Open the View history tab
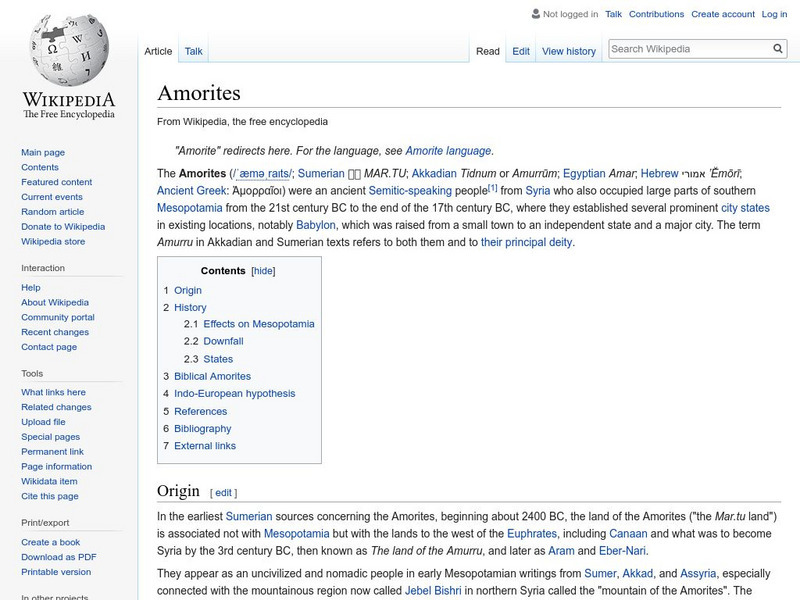 click(x=568, y=50)
